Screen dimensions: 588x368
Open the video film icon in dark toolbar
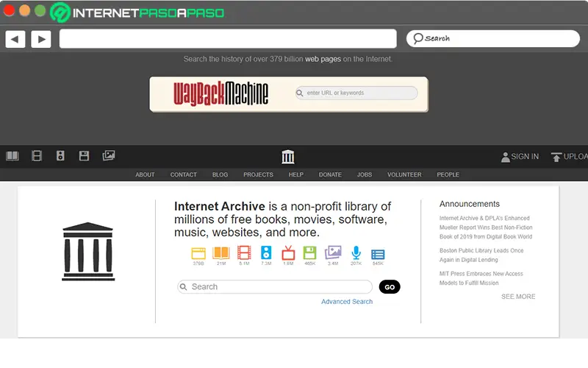click(x=36, y=156)
